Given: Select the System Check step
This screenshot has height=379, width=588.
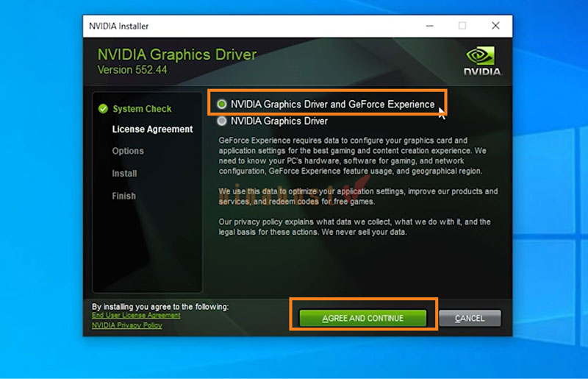Looking at the screenshot, I should pos(142,109).
